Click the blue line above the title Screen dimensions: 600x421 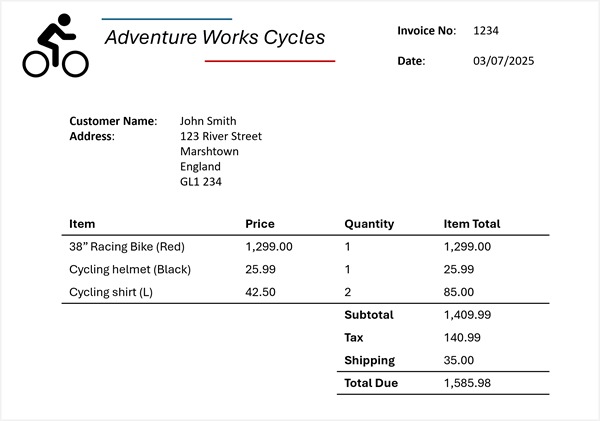[x=167, y=19]
